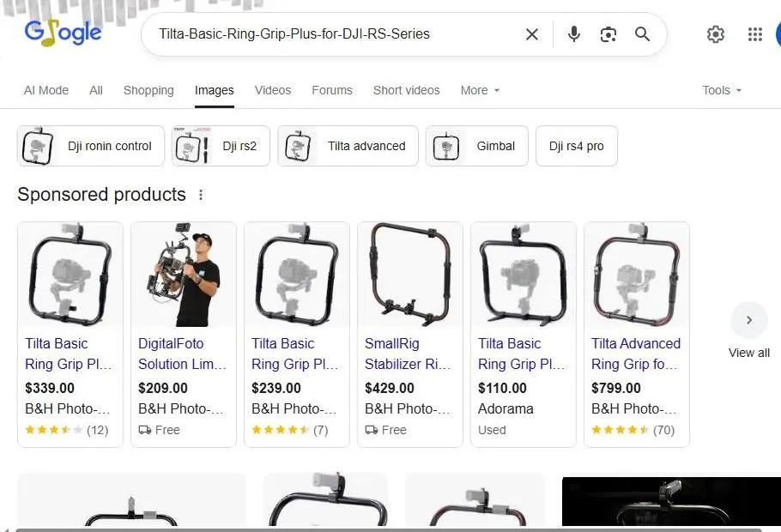Click the 'View all' link
Screen dimensions: 781x532
pyautogui.click(x=748, y=352)
